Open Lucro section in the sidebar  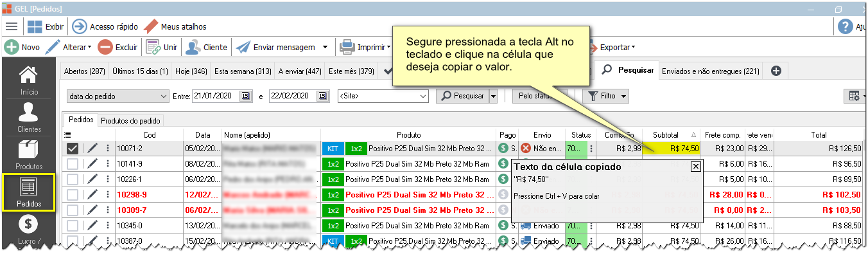29,230
